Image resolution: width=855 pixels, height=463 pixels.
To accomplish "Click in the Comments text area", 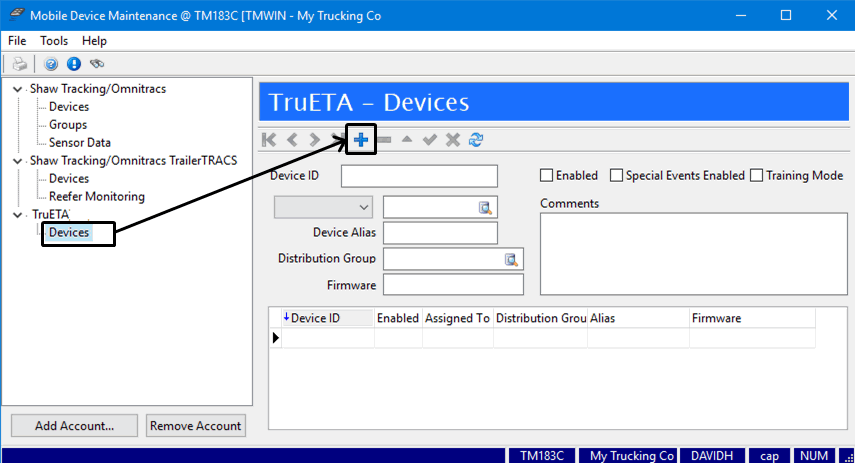I will [694, 254].
